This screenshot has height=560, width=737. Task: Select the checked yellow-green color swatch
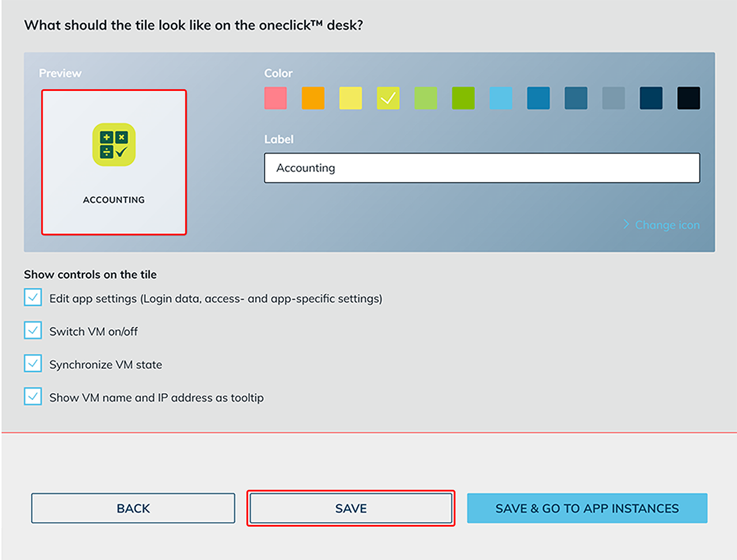tap(388, 98)
